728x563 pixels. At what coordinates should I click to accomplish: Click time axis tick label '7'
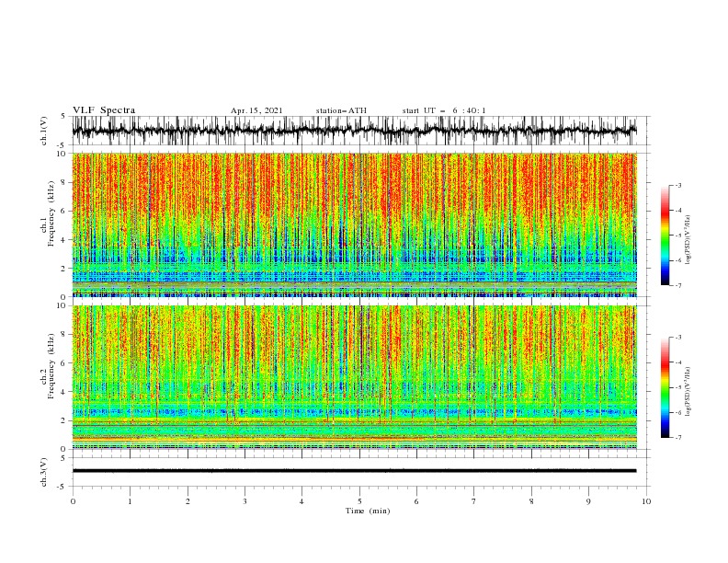[474, 501]
